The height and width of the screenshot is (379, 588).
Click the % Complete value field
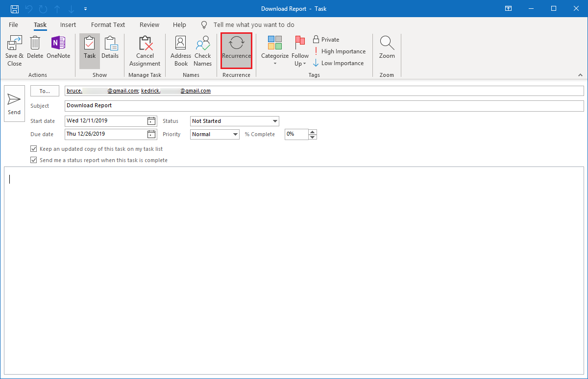(x=296, y=134)
